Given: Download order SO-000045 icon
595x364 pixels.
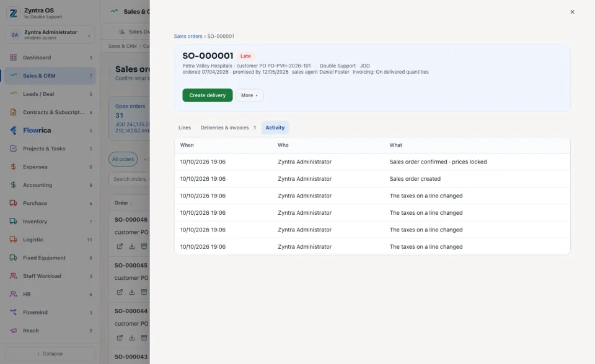Looking at the screenshot, I should tap(131, 292).
